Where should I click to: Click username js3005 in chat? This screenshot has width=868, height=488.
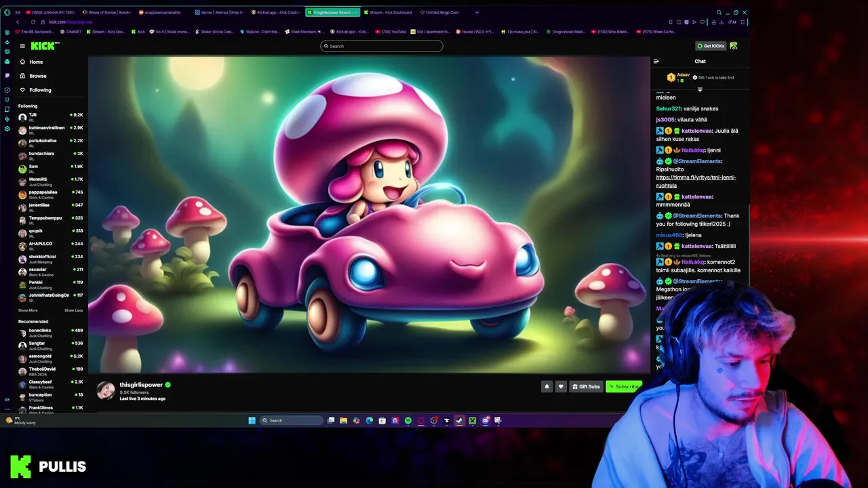pyautogui.click(x=665, y=120)
